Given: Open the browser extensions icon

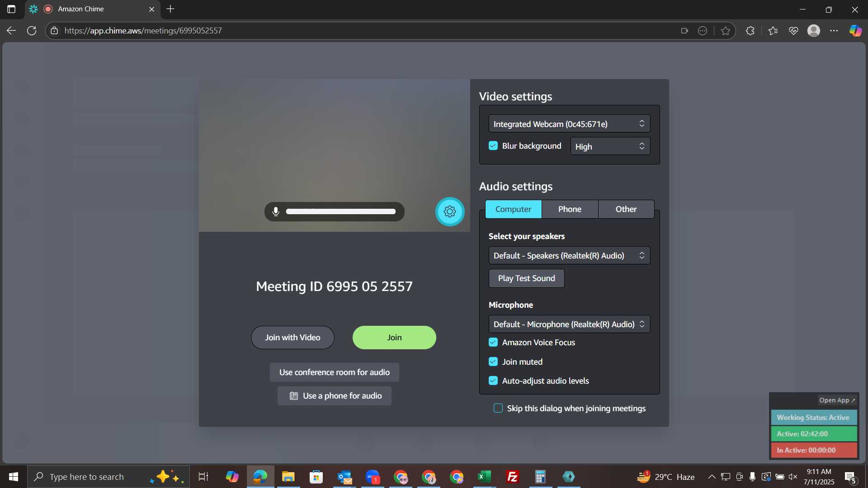Looking at the screenshot, I should (x=750, y=31).
